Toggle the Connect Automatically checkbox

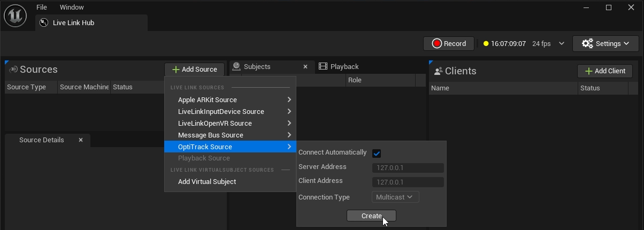click(x=377, y=154)
